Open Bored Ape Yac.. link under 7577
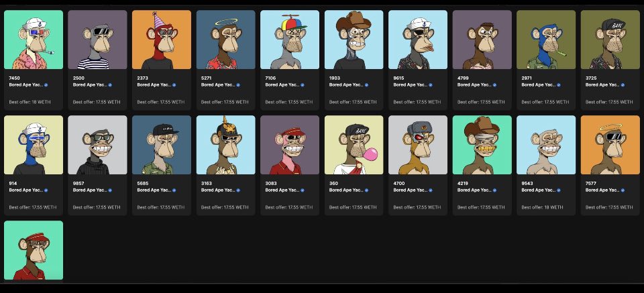The image size is (644, 293). [x=602, y=190]
